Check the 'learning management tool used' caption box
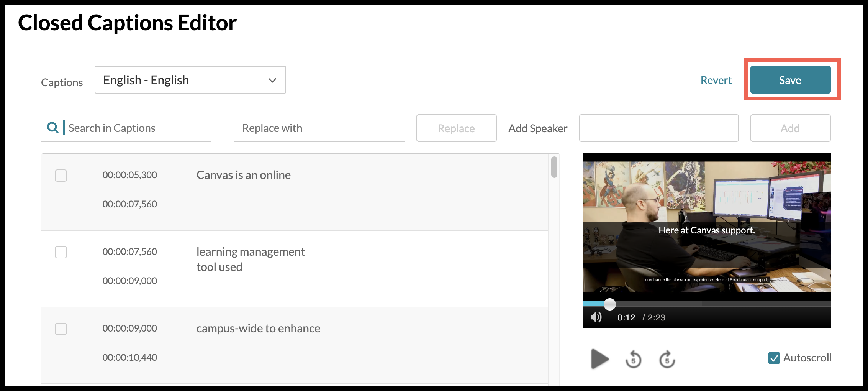The image size is (868, 391). (x=61, y=252)
